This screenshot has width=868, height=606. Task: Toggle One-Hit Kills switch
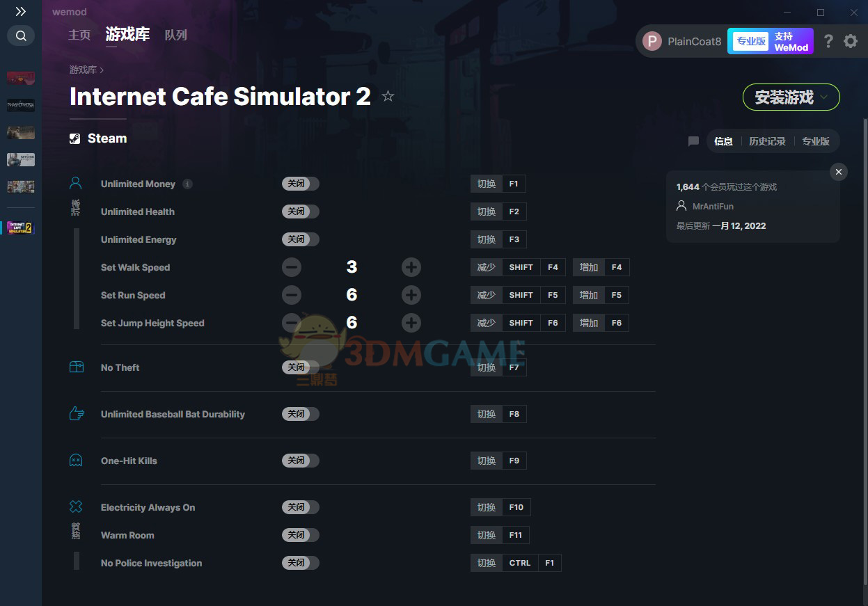301,461
